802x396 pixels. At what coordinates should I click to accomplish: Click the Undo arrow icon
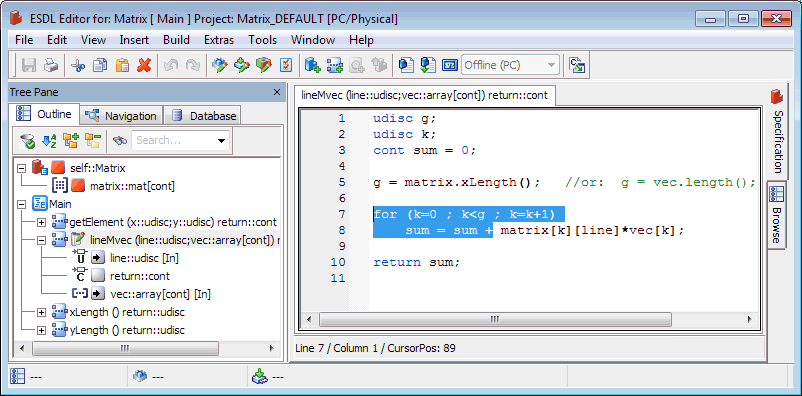pyautogui.click(x=171, y=65)
